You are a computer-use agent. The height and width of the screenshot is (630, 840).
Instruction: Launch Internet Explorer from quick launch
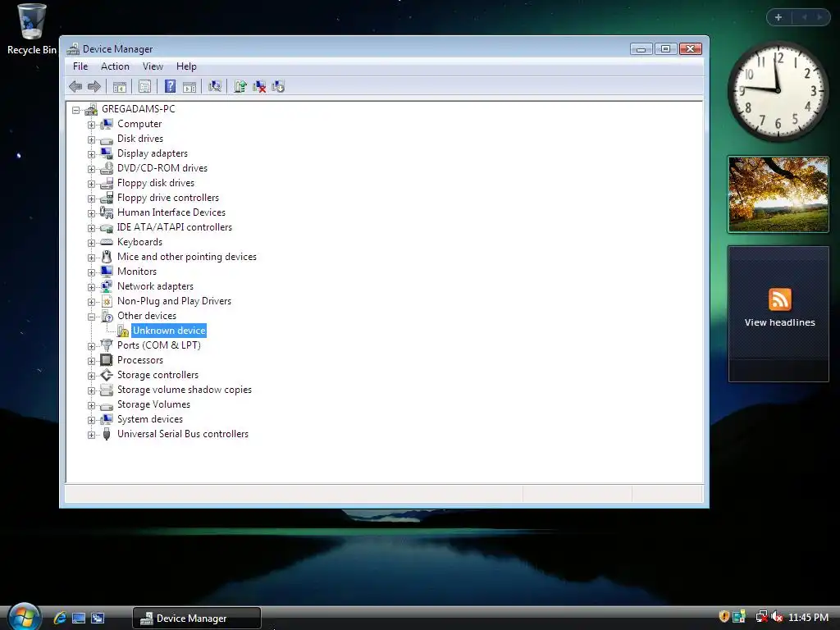pos(60,618)
